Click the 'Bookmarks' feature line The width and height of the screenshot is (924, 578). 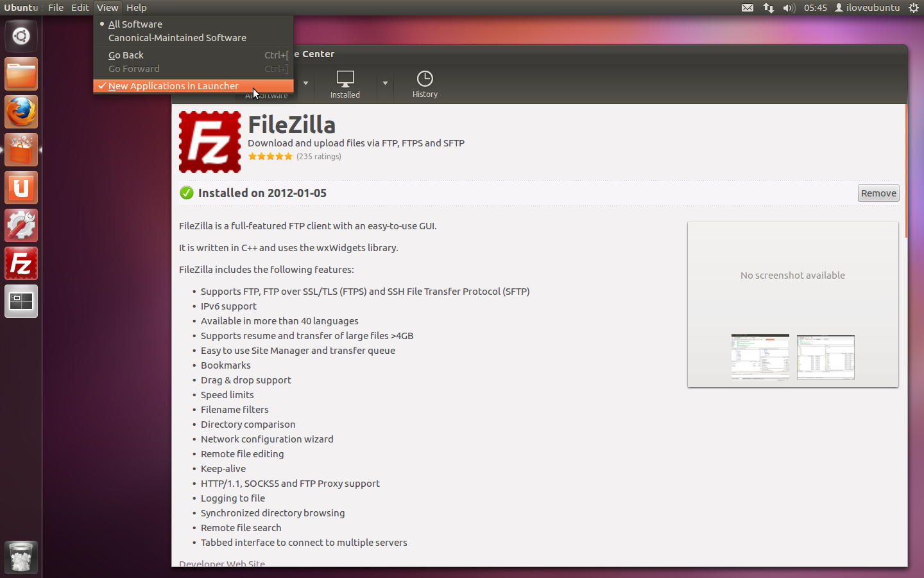[x=226, y=365]
